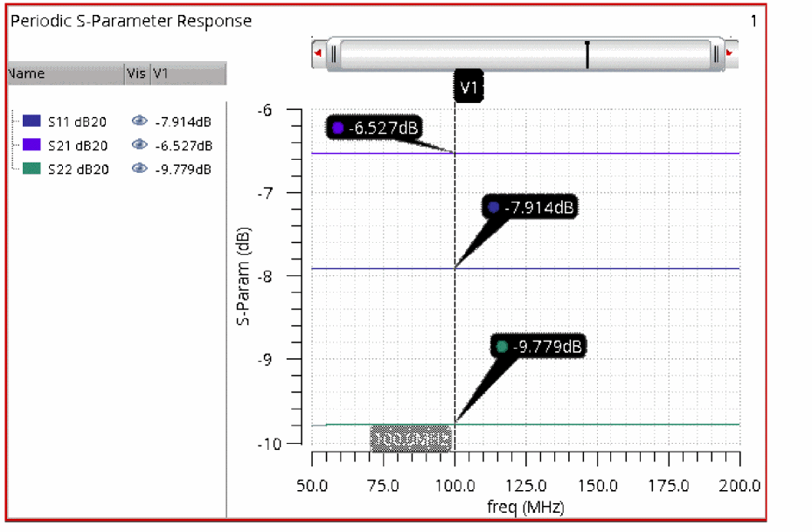Click the 200.0 x-axis tick label

pos(739,486)
